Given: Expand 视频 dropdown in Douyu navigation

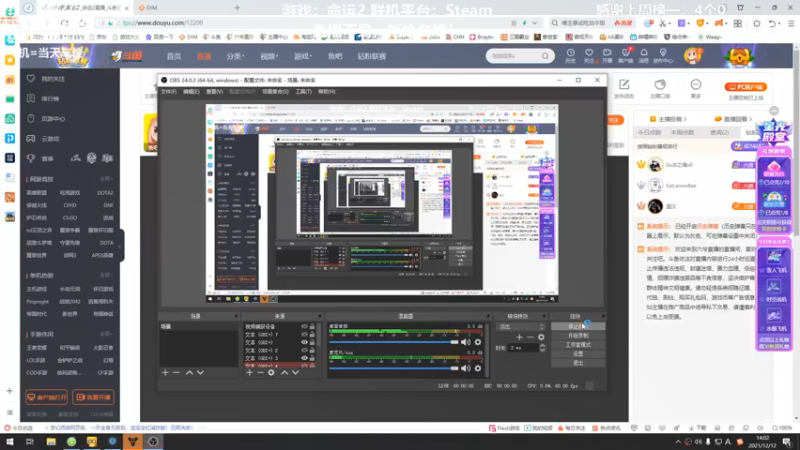Looking at the screenshot, I should point(269,56).
